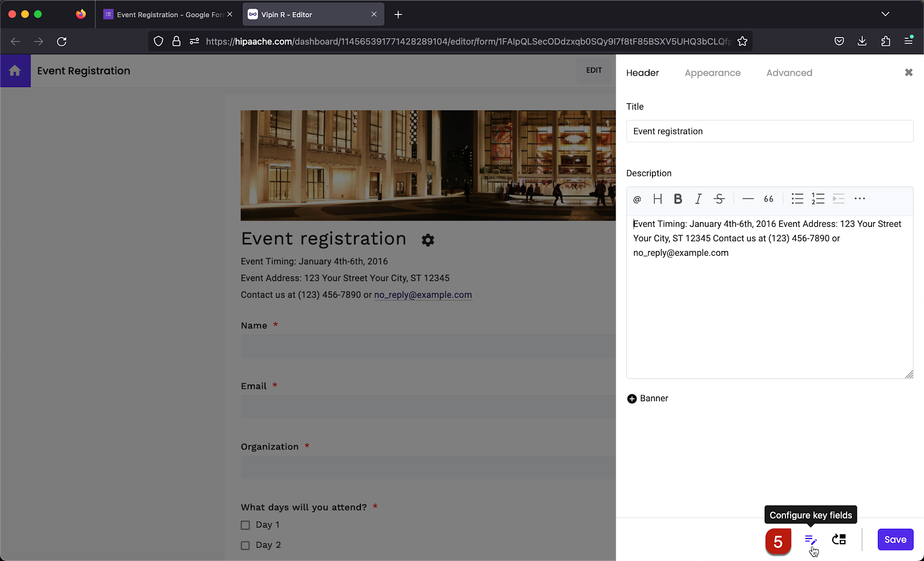Image resolution: width=924 pixels, height=561 pixels.
Task: Insert a bulleted list in the description
Action: tap(797, 199)
